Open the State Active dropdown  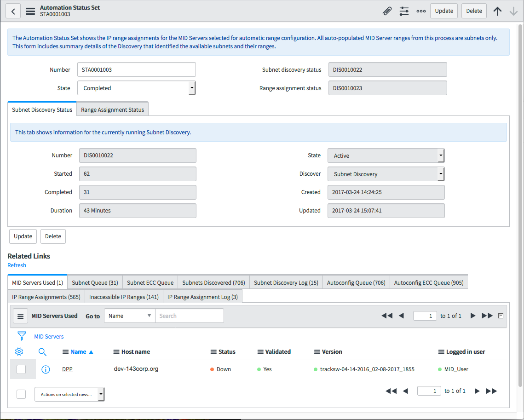(386, 155)
